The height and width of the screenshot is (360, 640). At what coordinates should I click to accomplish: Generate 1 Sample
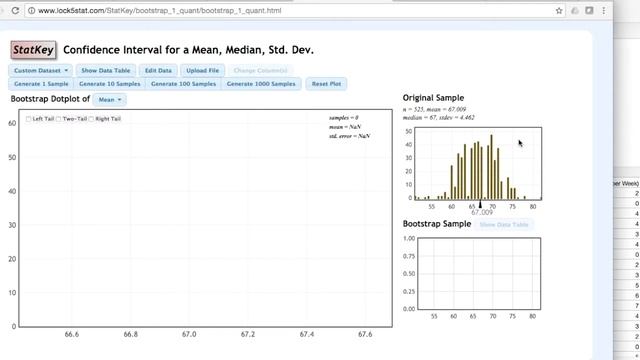(41, 84)
